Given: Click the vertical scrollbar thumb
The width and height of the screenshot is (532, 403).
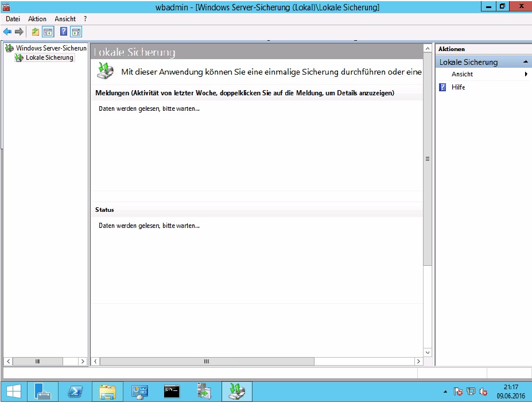Looking at the screenshot, I should [428, 159].
